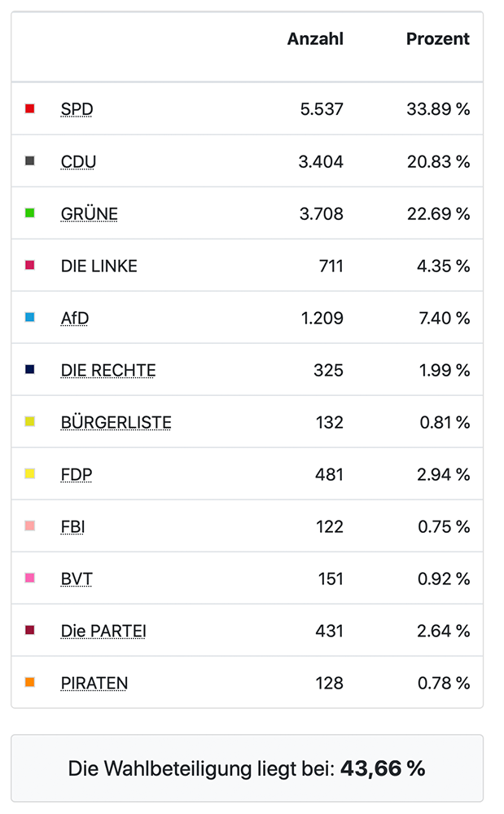The width and height of the screenshot is (504, 814).
Task: Click the gray CDU color square
Action: (x=30, y=161)
